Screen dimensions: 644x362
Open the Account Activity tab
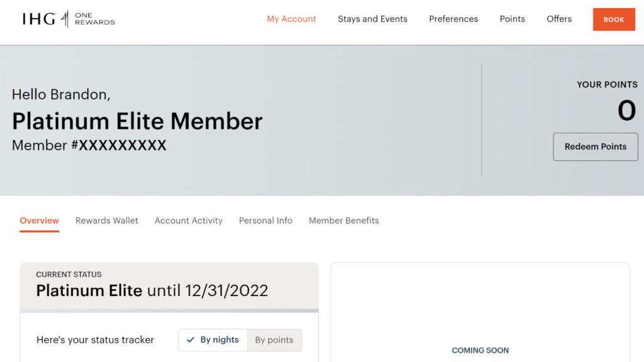(x=188, y=221)
